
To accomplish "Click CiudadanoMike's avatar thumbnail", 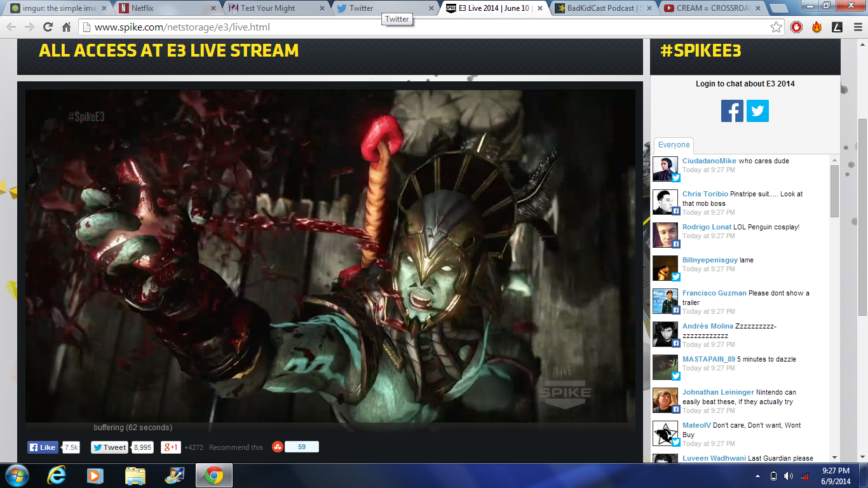I will click(665, 169).
